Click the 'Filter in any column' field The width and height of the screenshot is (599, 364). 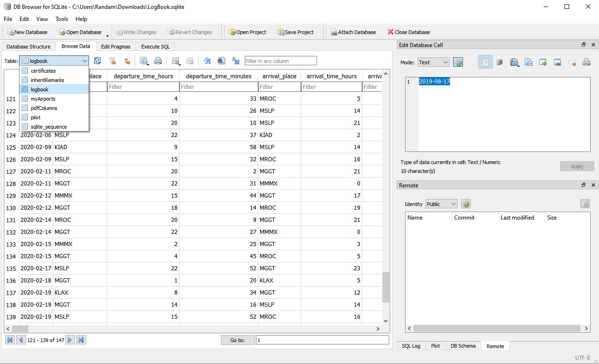click(x=281, y=61)
